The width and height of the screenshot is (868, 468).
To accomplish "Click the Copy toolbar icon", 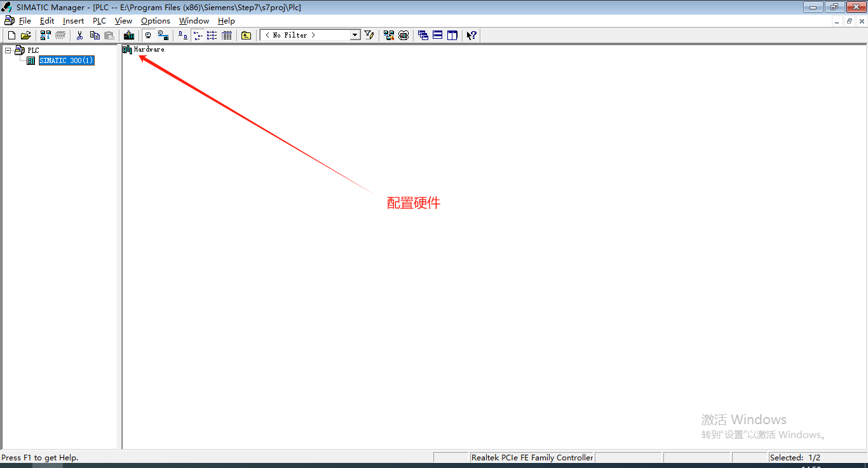I will [x=95, y=36].
